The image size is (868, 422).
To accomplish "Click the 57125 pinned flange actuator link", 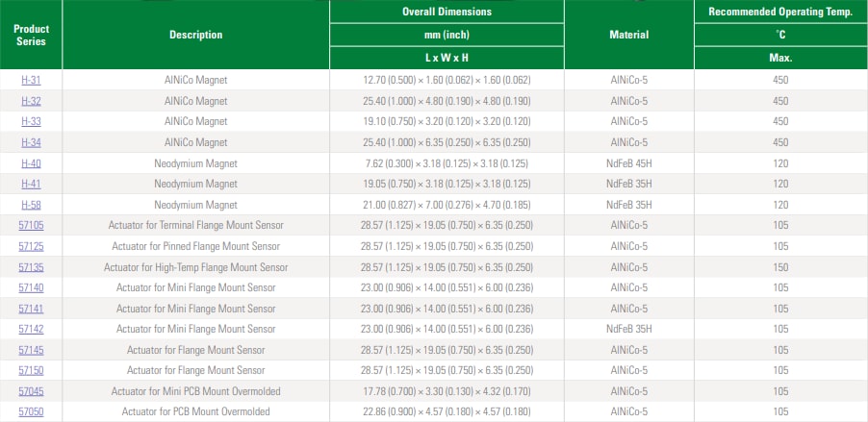I will 31,246.
